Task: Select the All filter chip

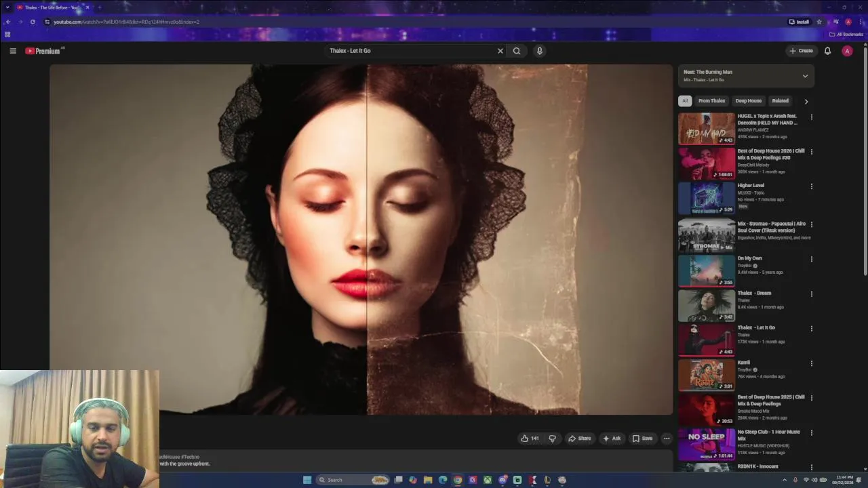Action: (685, 101)
